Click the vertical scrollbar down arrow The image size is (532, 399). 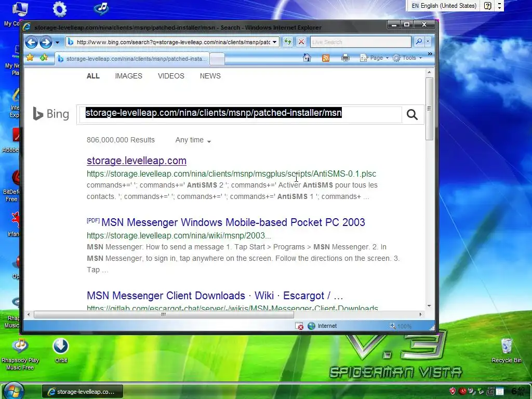pos(429,306)
